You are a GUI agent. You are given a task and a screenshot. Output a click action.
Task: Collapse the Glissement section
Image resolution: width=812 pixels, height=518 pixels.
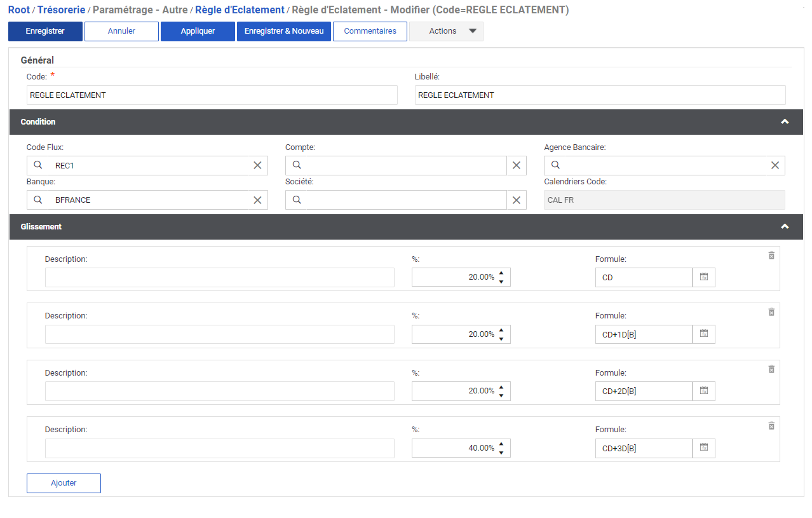coord(785,227)
